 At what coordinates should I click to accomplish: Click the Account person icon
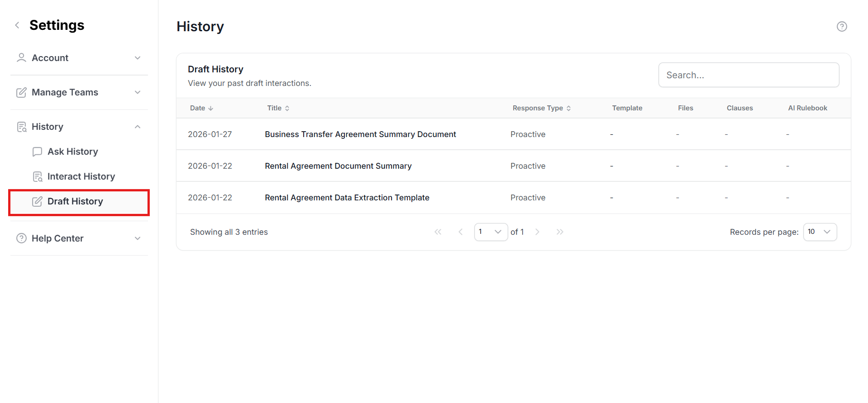coord(21,58)
